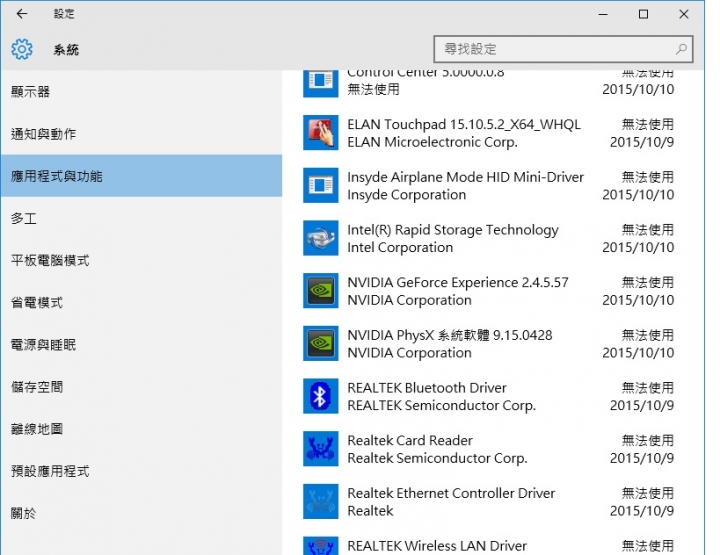
Task: Select the Insyde Airplane Mode driver icon
Action: coord(321,185)
